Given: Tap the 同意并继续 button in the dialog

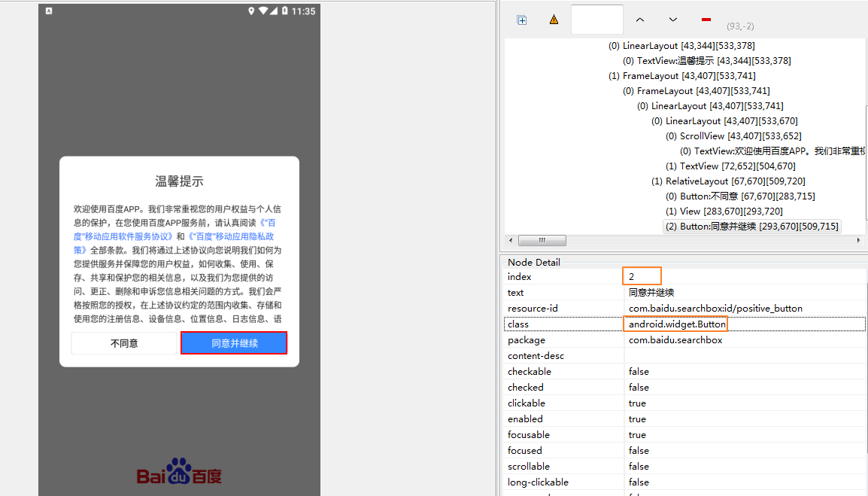Looking at the screenshot, I should pos(234,343).
